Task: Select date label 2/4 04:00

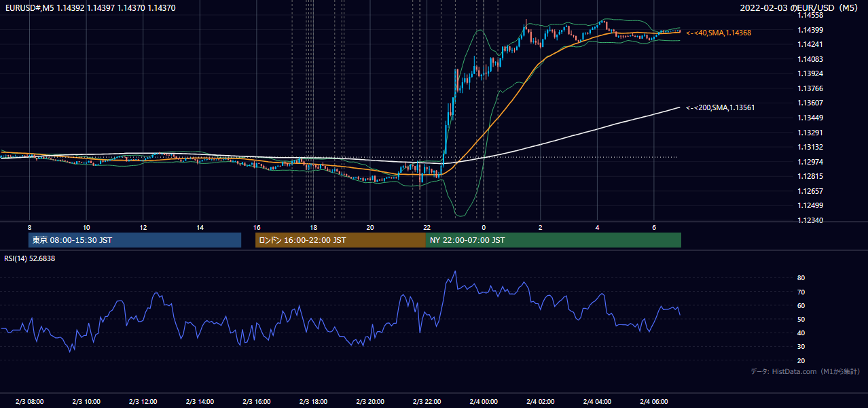Action: (x=597, y=402)
